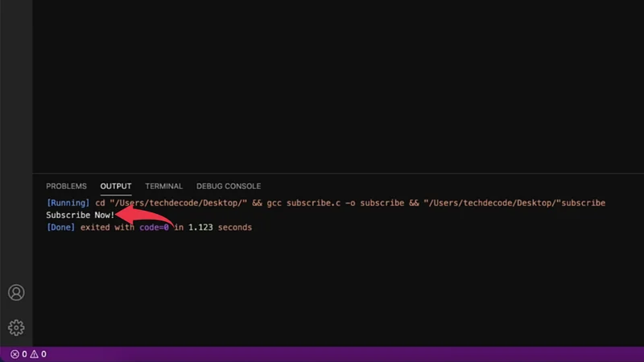644x362 pixels.
Task: Click the warnings triangle icon in status bar
Action: pyautogui.click(x=35, y=354)
